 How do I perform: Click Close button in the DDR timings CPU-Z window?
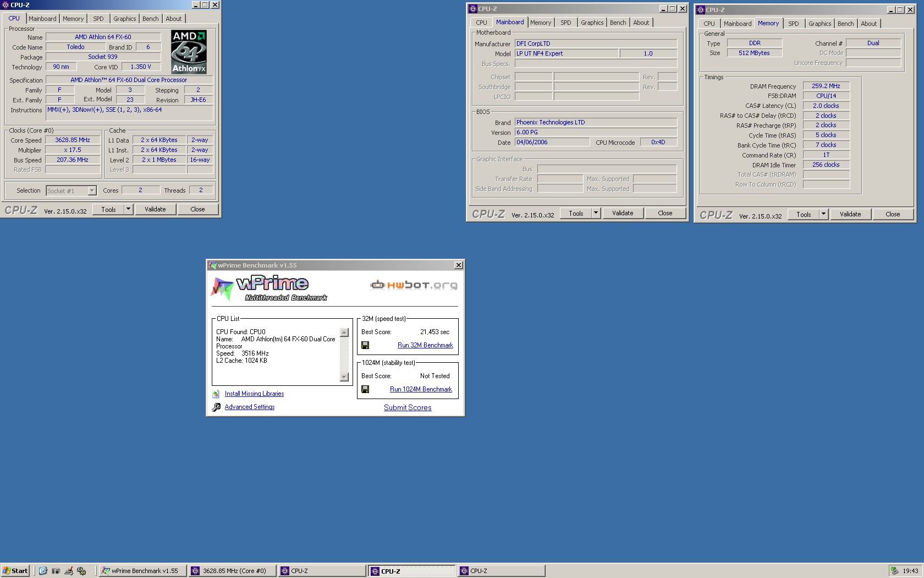pos(893,214)
